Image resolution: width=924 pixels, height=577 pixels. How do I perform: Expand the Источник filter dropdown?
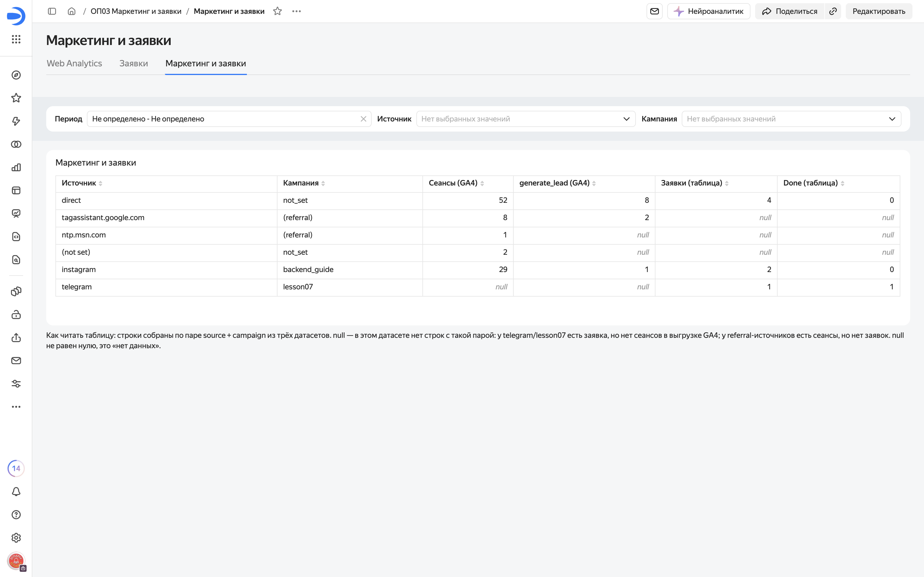tap(526, 119)
